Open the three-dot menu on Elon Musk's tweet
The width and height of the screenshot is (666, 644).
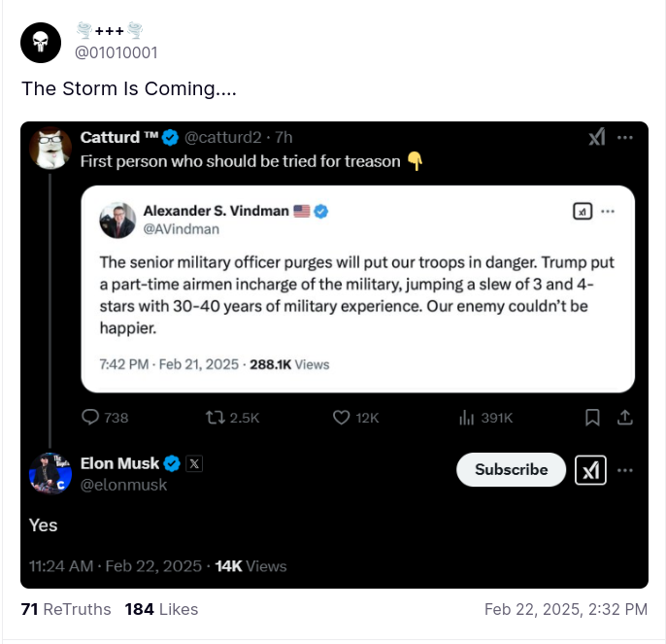625,470
